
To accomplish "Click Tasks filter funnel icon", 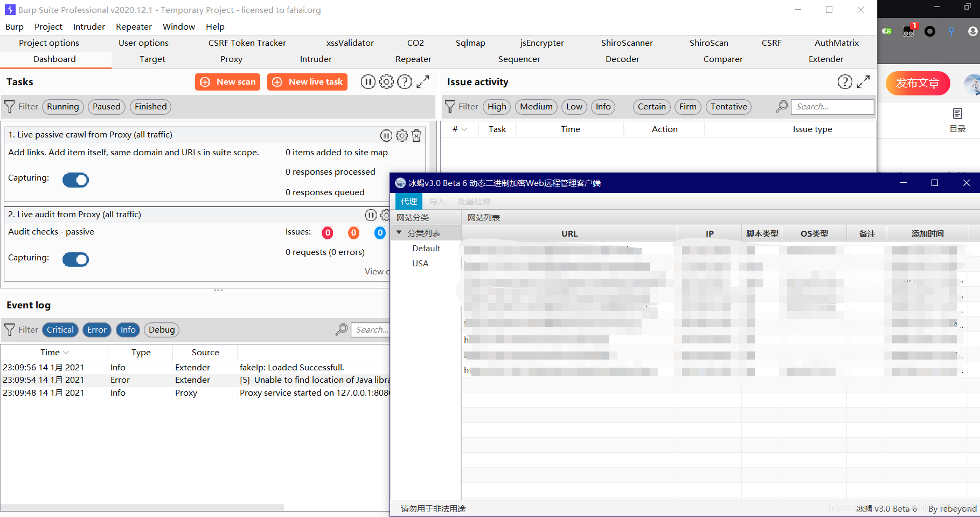I will (x=10, y=107).
